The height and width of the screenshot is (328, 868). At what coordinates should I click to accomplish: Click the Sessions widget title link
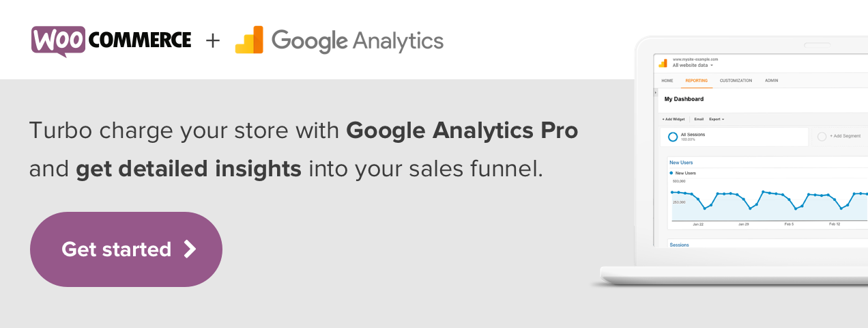point(679,245)
